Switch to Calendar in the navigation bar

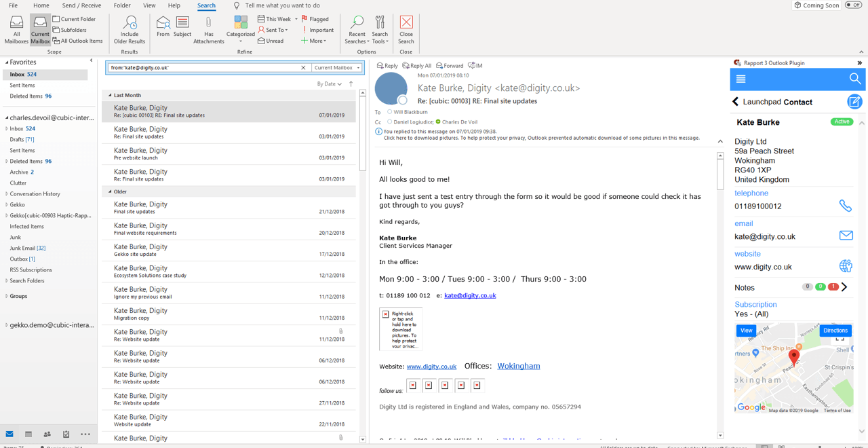(x=28, y=434)
